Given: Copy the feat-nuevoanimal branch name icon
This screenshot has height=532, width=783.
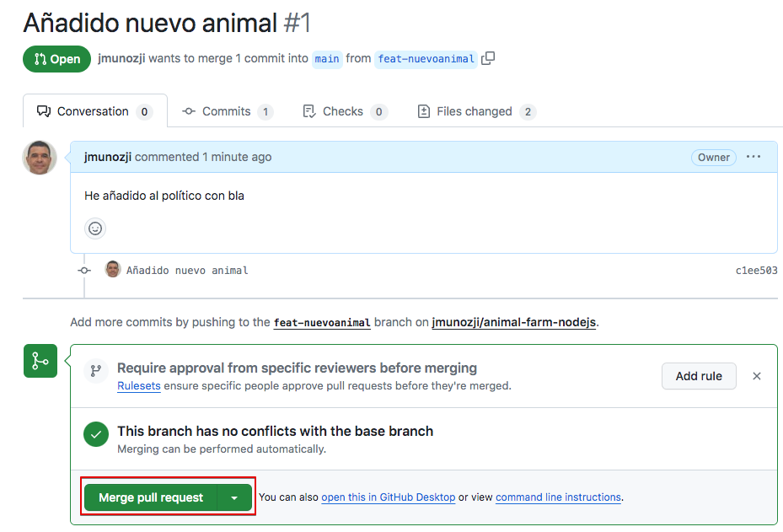Looking at the screenshot, I should [488, 58].
